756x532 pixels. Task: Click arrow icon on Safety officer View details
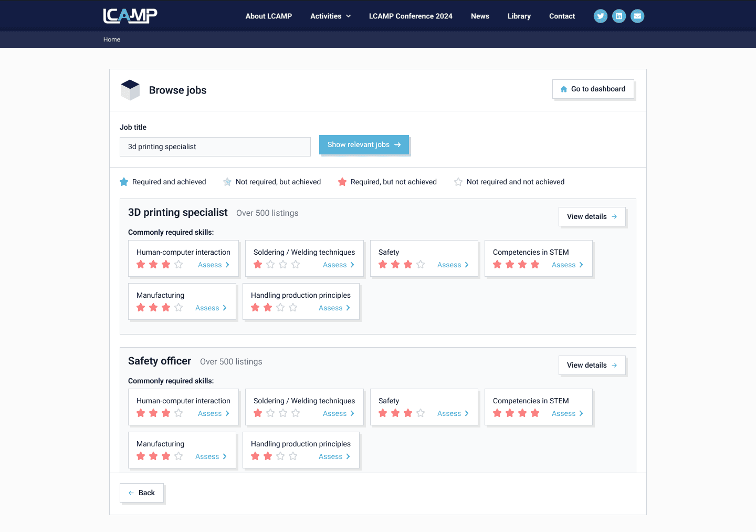point(614,365)
